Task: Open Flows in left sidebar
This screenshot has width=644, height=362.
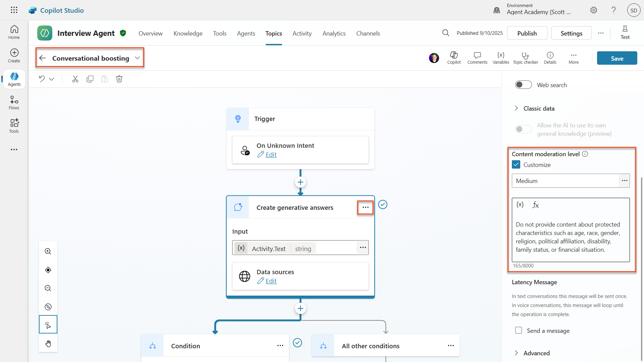Action: (x=14, y=102)
